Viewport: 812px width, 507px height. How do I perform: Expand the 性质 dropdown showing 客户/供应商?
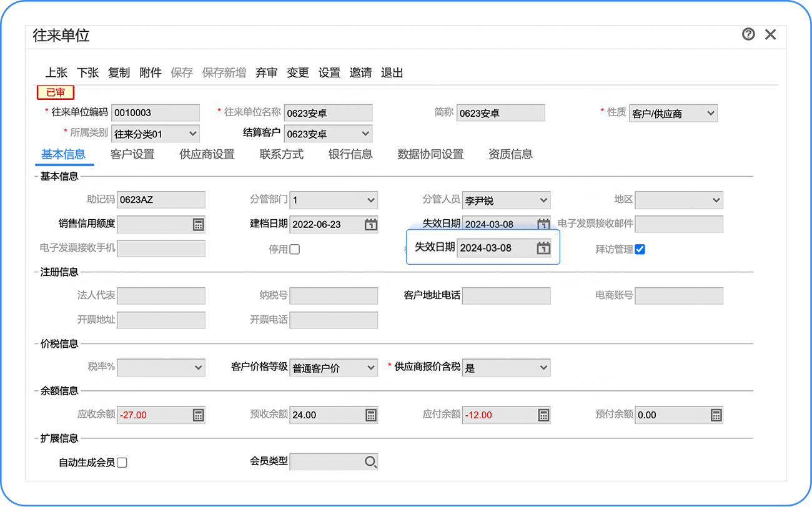[x=673, y=113]
